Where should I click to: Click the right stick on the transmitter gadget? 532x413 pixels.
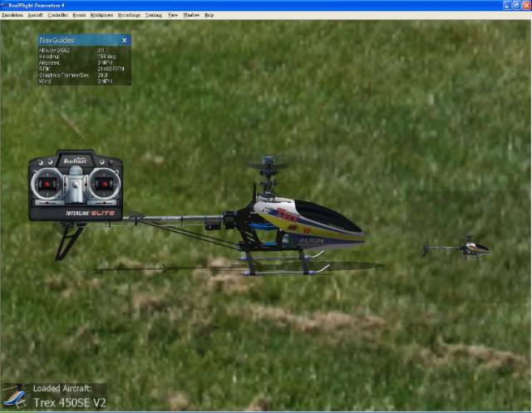(x=105, y=184)
